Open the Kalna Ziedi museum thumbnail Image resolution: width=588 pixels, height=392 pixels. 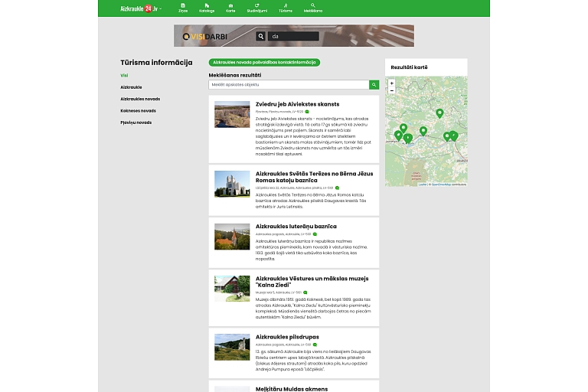232,289
